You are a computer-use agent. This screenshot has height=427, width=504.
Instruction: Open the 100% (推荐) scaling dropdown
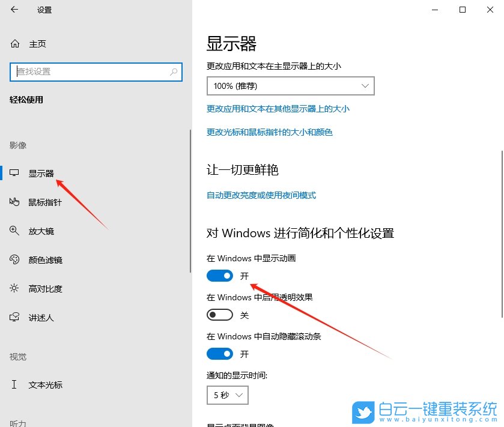click(x=290, y=86)
